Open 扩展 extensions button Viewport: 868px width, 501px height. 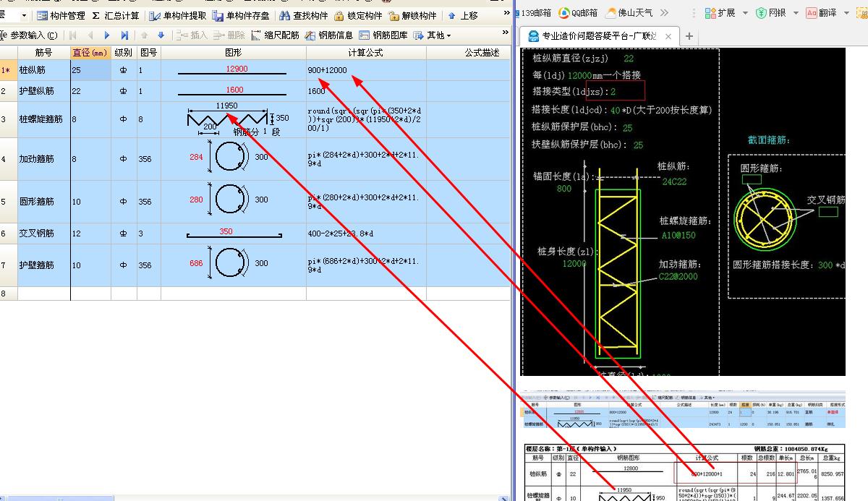click(x=720, y=13)
